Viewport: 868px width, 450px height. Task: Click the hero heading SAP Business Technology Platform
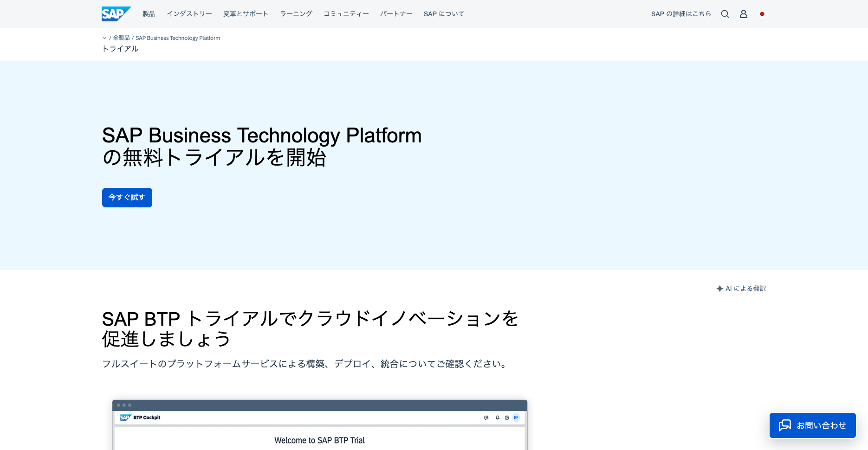262,147
